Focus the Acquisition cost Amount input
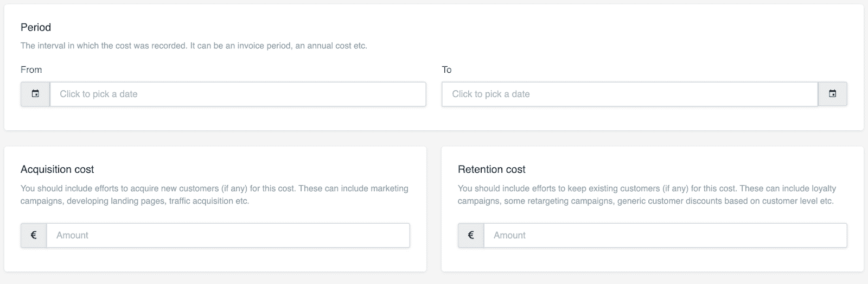The image size is (868, 284). [x=228, y=235]
